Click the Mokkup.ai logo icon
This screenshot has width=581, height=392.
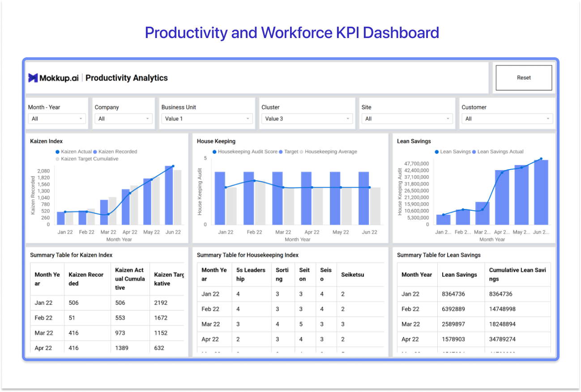33,78
